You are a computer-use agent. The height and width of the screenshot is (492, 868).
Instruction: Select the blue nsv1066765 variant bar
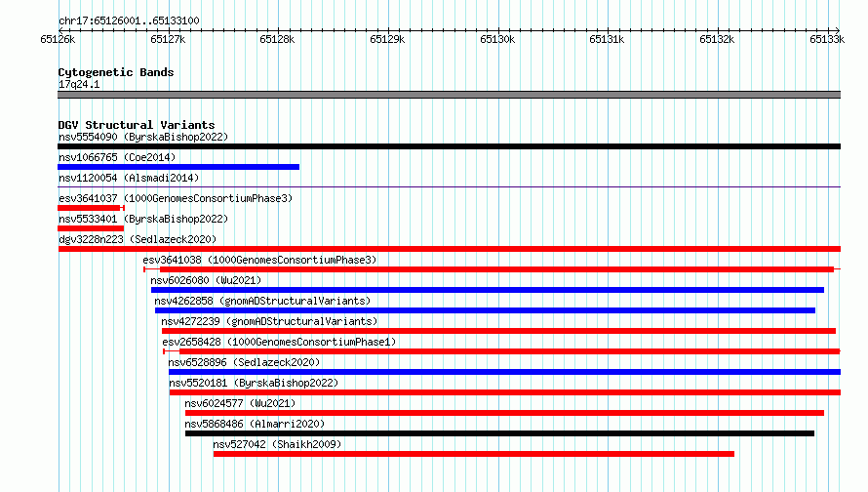pos(178,167)
